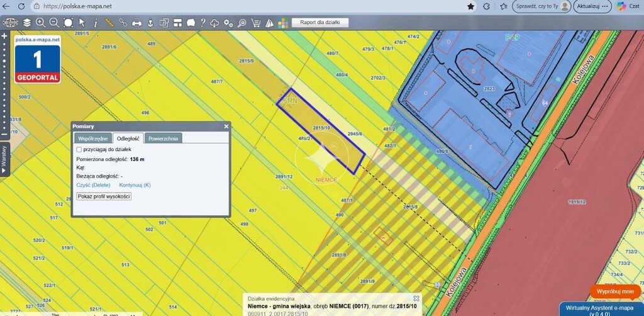Switch to the Powierzchnia tab

[x=164, y=138]
